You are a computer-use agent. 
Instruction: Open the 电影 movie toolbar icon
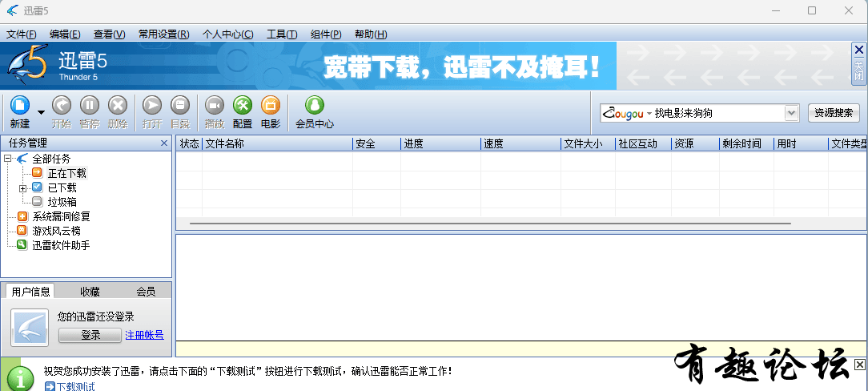coord(271,105)
